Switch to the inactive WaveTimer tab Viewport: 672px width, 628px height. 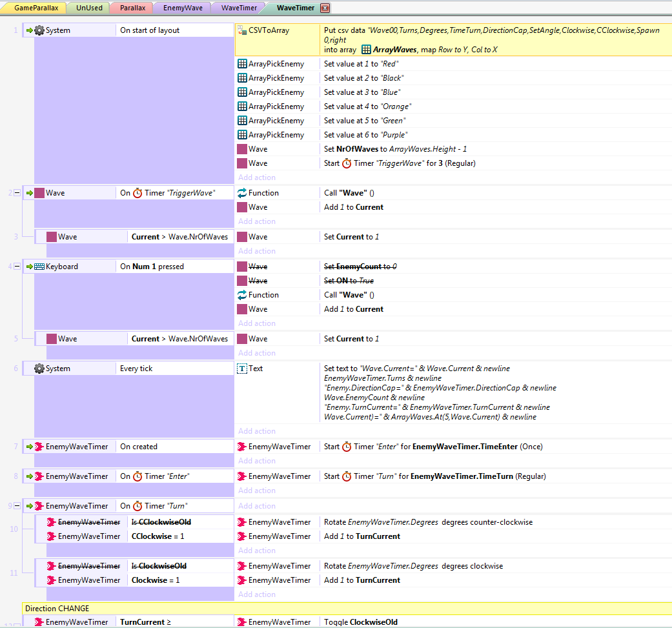tap(239, 8)
